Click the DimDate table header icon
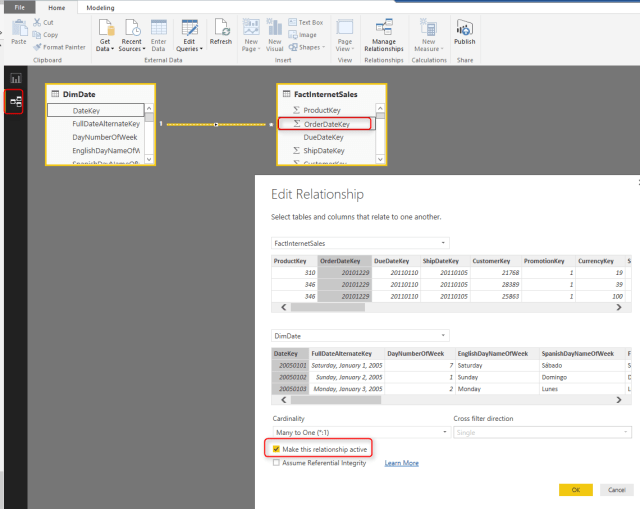The width and height of the screenshot is (640, 509). (x=55, y=94)
